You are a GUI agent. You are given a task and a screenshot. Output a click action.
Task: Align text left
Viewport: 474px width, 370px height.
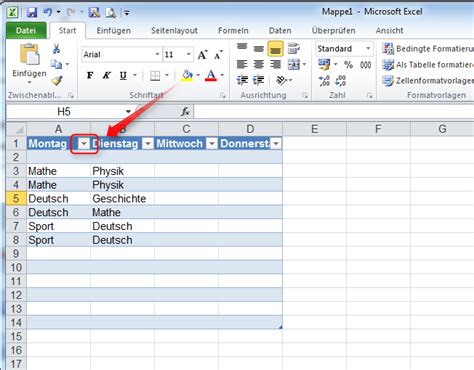pos(242,64)
